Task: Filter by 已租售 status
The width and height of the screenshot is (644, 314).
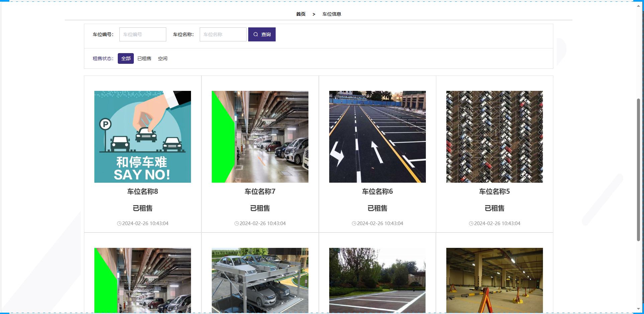Action: tap(144, 58)
